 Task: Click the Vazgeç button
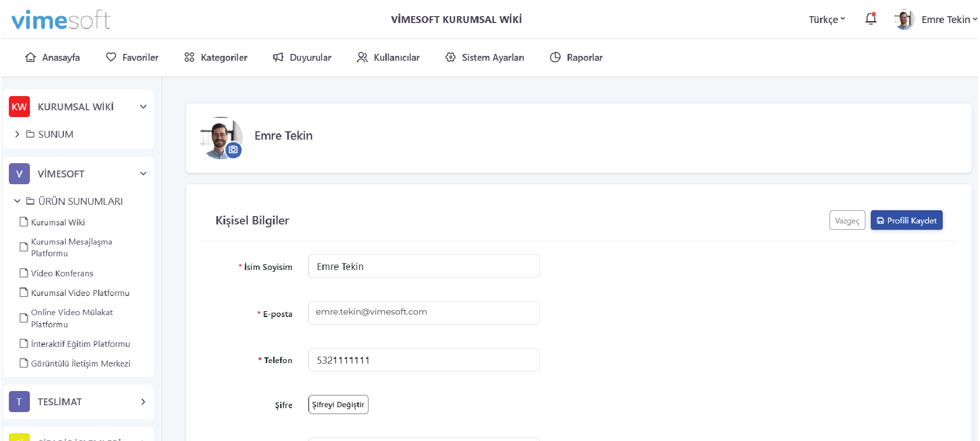coord(847,220)
